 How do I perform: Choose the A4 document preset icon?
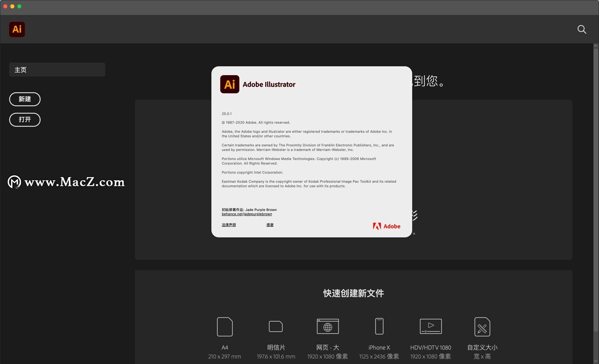pyautogui.click(x=225, y=327)
